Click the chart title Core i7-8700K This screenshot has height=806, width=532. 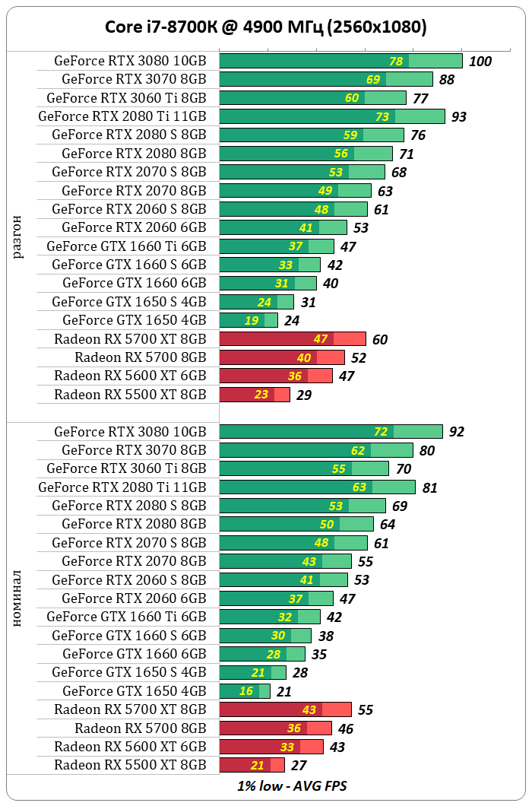click(265, 27)
